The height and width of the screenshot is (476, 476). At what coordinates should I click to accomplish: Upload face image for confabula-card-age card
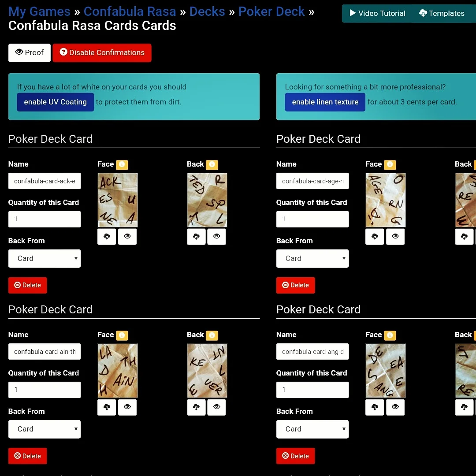pyautogui.click(x=375, y=237)
